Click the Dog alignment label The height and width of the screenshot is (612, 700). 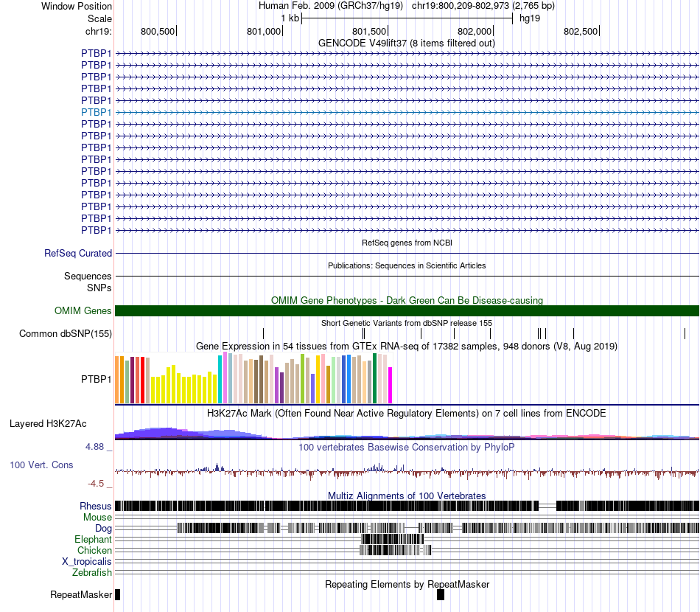103,529
